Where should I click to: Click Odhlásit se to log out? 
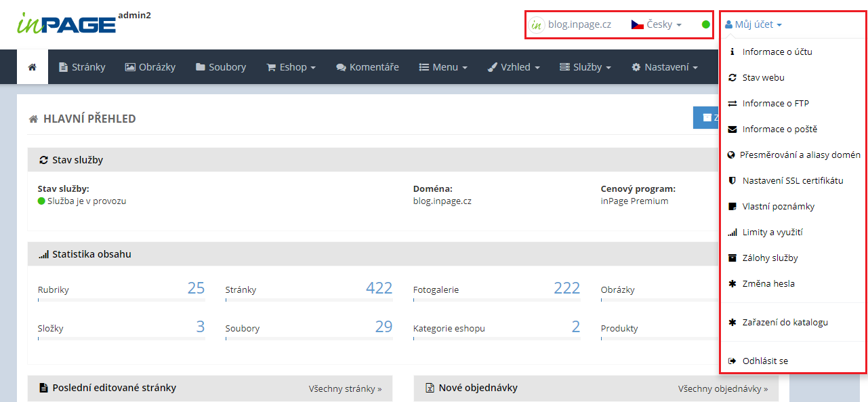(x=764, y=361)
